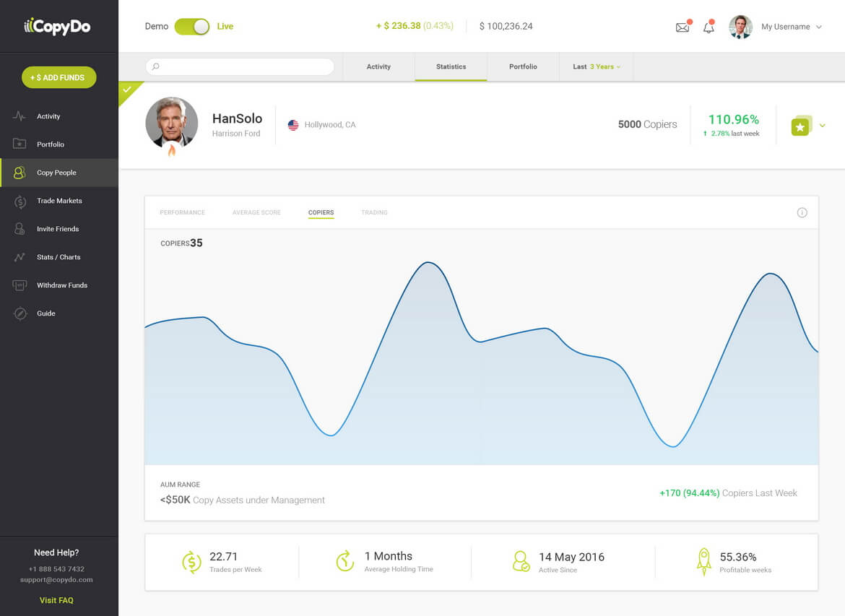Click the Trade Markets dollar icon
Image resolution: width=845 pixels, height=616 pixels.
tap(20, 201)
